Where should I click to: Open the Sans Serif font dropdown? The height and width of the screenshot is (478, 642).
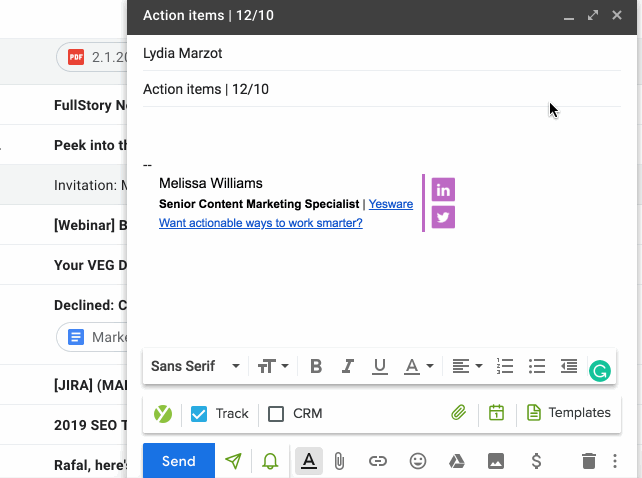tap(195, 366)
